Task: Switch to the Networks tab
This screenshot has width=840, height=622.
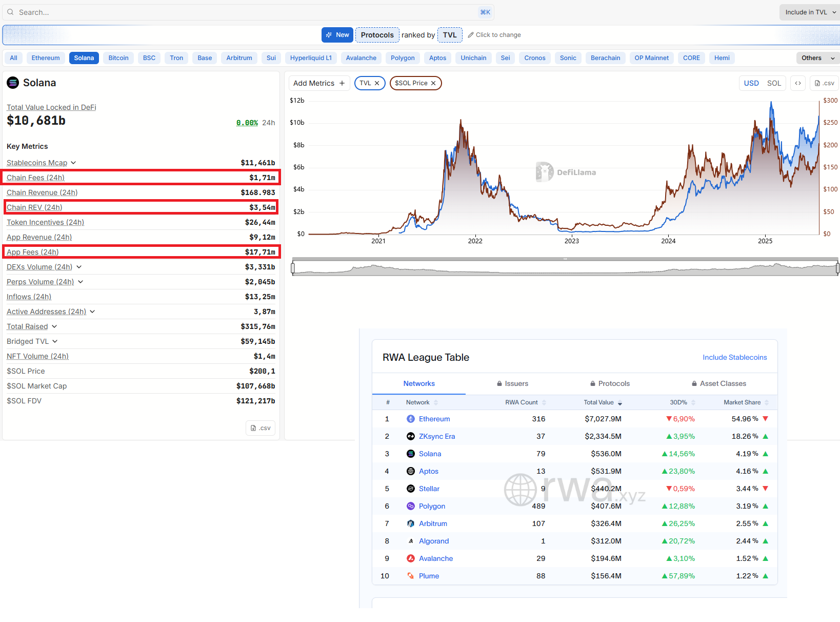Action: pyautogui.click(x=419, y=383)
